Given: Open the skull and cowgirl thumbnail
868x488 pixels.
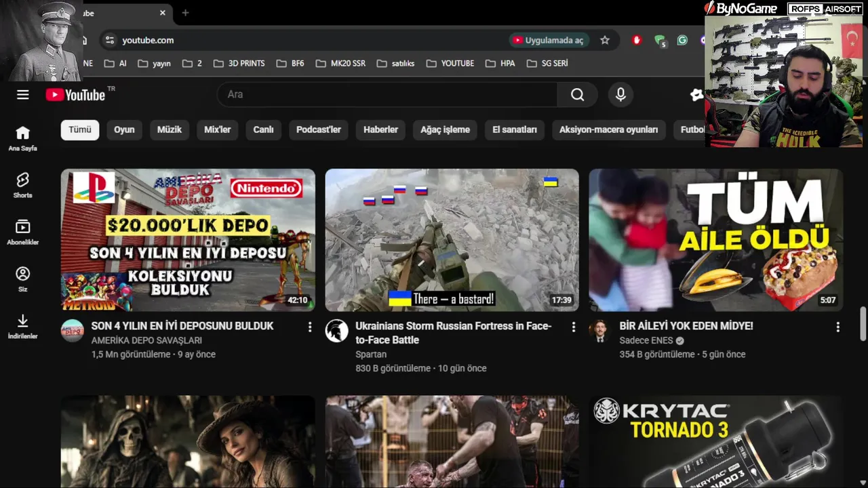Looking at the screenshot, I should click(188, 442).
